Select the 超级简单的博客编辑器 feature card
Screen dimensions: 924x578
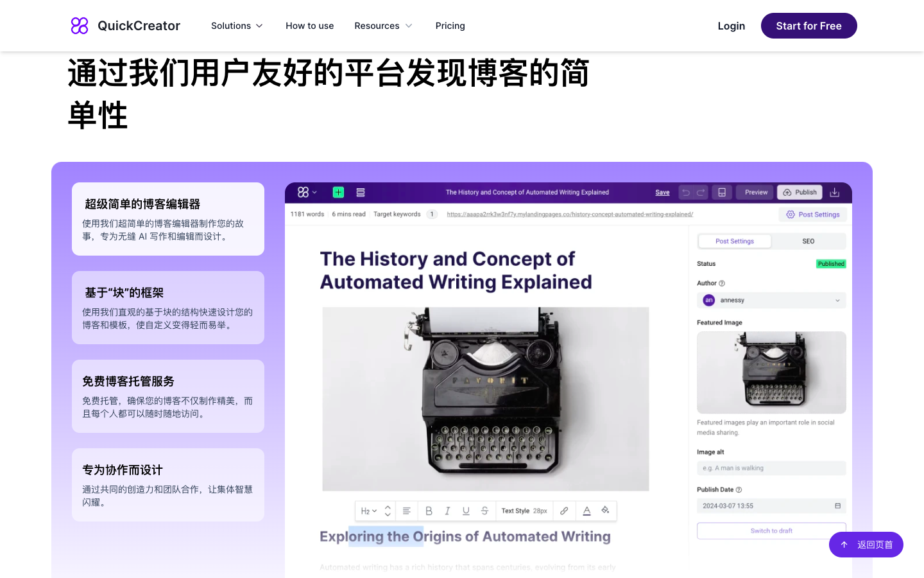click(168, 219)
